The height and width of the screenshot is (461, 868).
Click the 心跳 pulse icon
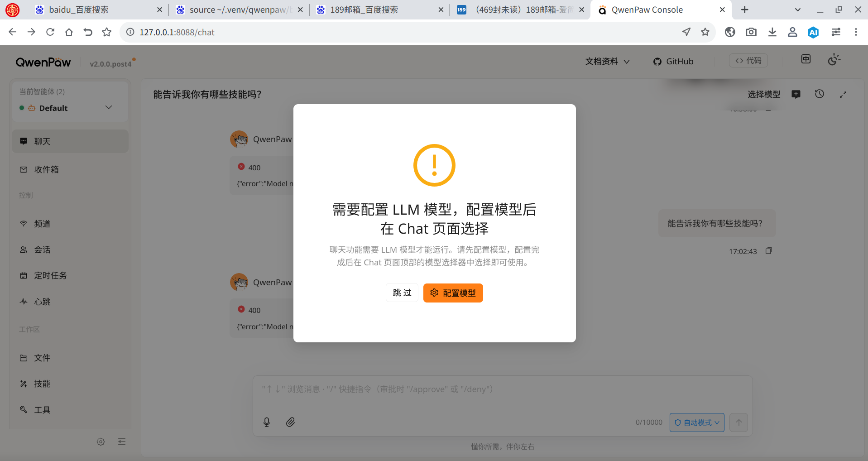pyautogui.click(x=24, y=302)
